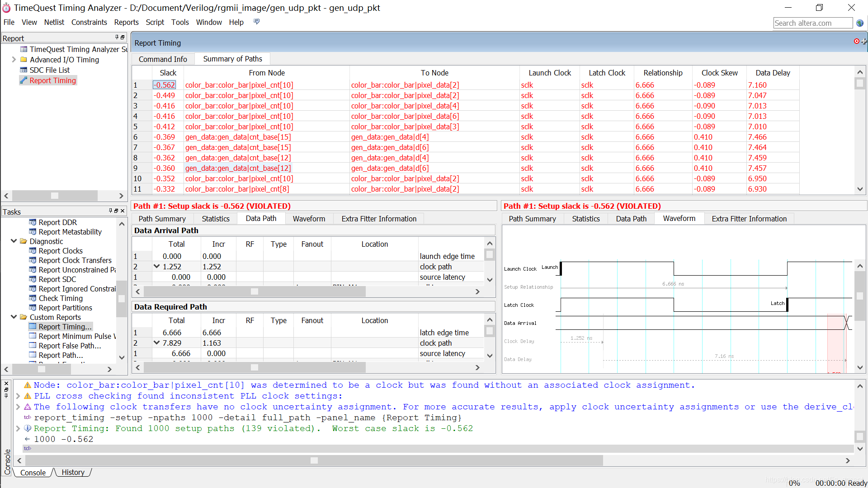868x488 pixels.
Task: Click the Tcl command input line in console
Action: click(x=438, y=449)
